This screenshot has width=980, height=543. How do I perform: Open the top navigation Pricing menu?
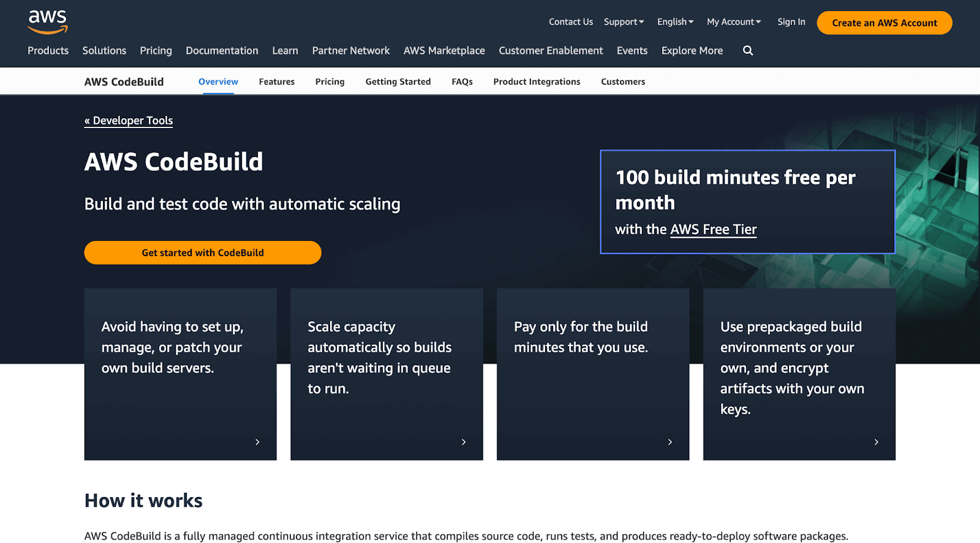[156, 50]
